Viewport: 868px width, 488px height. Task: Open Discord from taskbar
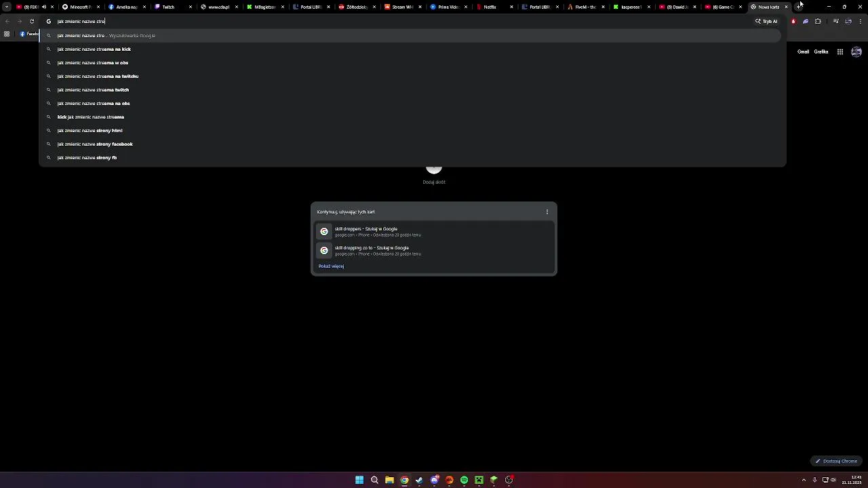coord(434,480)
